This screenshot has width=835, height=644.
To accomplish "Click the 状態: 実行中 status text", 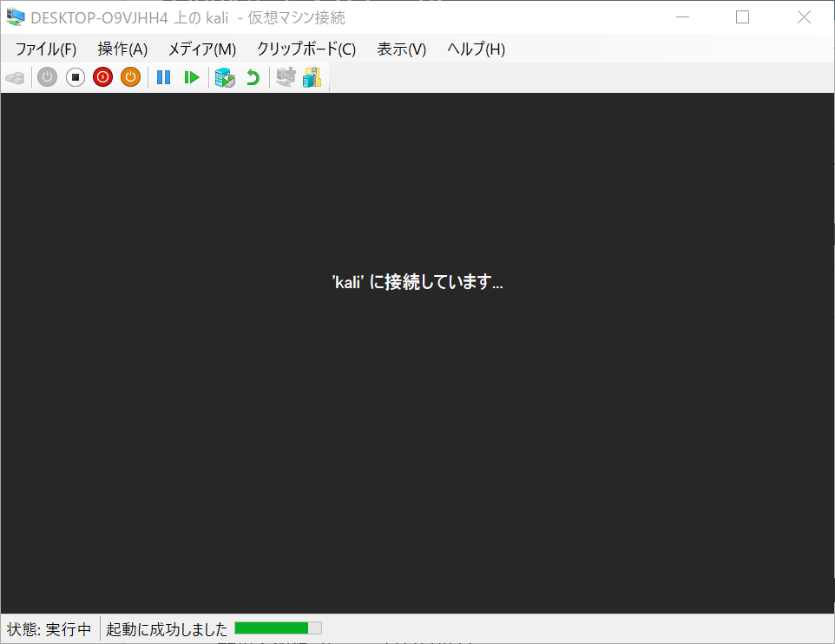I will pos(49,629).
